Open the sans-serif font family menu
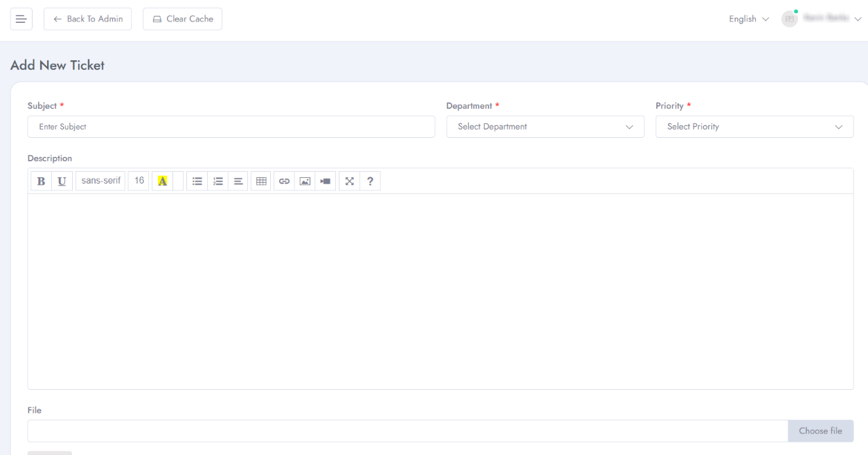This screenshot has width=868, height=455. pos(100,181)
